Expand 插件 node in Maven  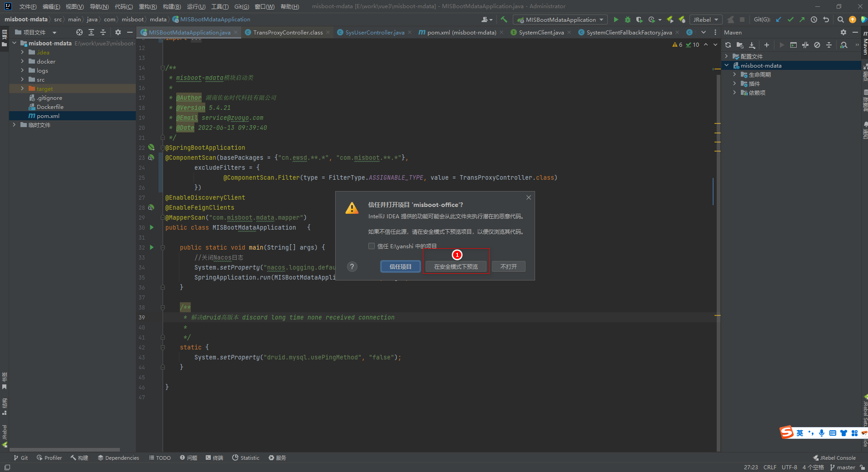(x=734, y=84)
